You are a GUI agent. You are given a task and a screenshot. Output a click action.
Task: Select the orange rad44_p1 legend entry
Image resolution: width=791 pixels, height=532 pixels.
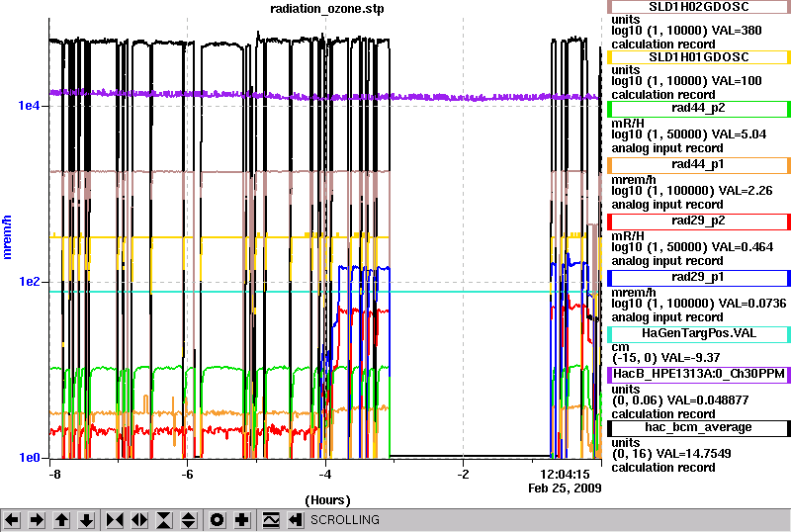pyautogui.click(x=699, y=165)
